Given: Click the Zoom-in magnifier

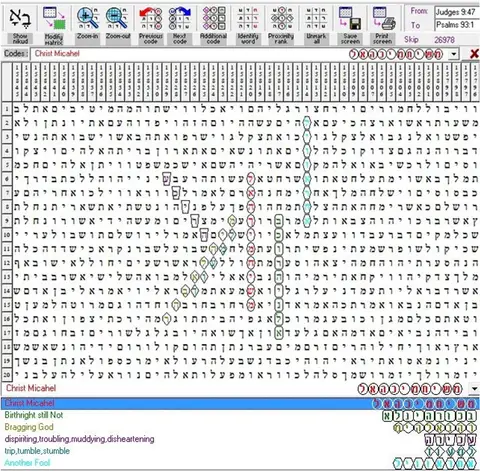Looking at the screenshot, I should tap(87, 18).
